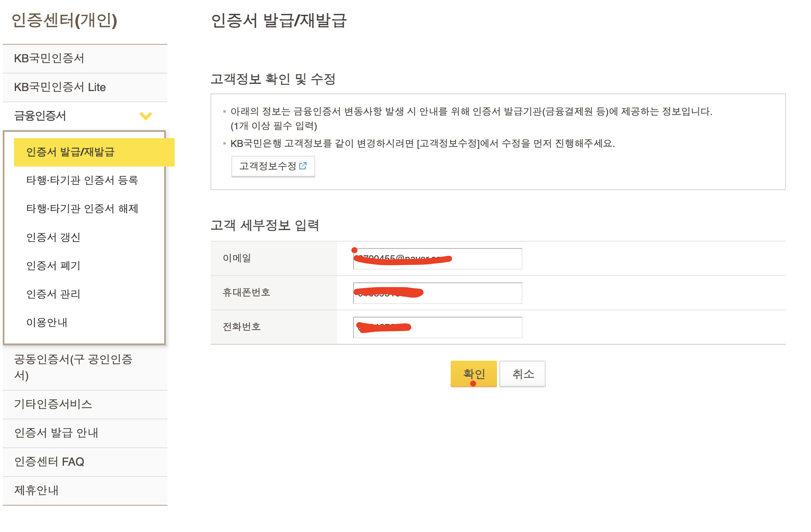Viewport: 811px width, 532px height.
Task: Open 이용안내 under 금융인증서
Action: (x=47, y=322)
